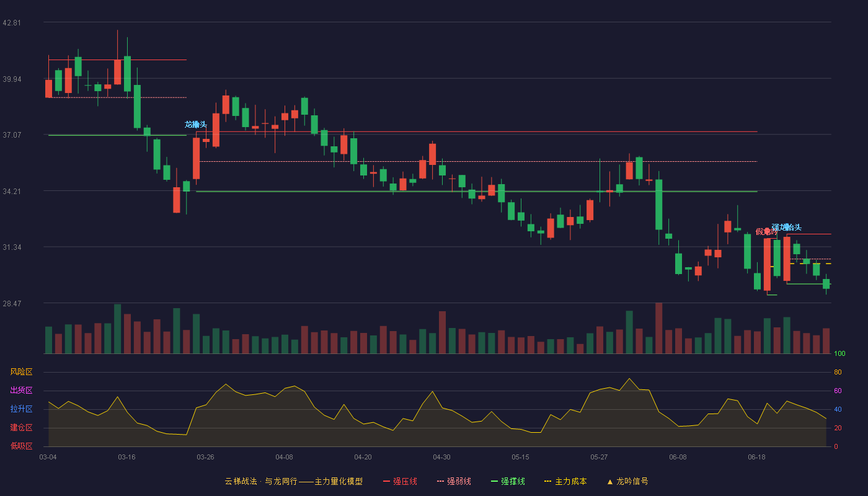Click the 03-26 date label
The width and height of the screenshot is (868, 496).
click(205, 457)
